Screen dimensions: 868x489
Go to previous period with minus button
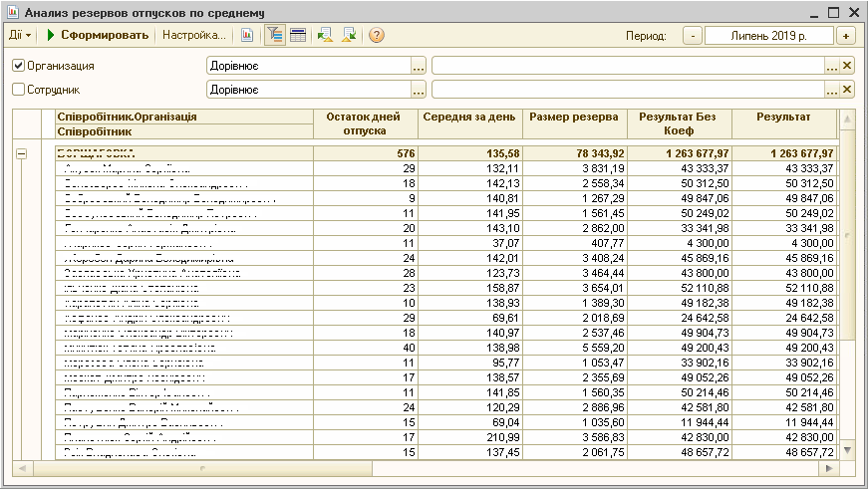(693, 36)
